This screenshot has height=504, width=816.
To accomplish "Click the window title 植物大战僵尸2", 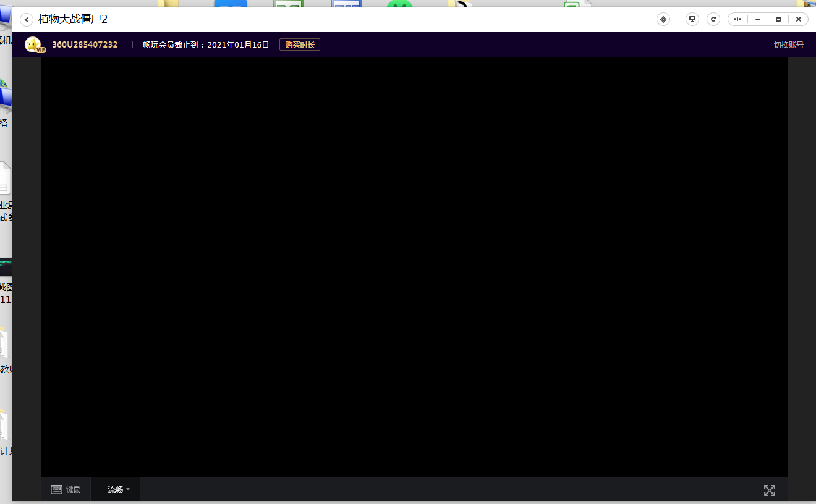I will (73, 20).
